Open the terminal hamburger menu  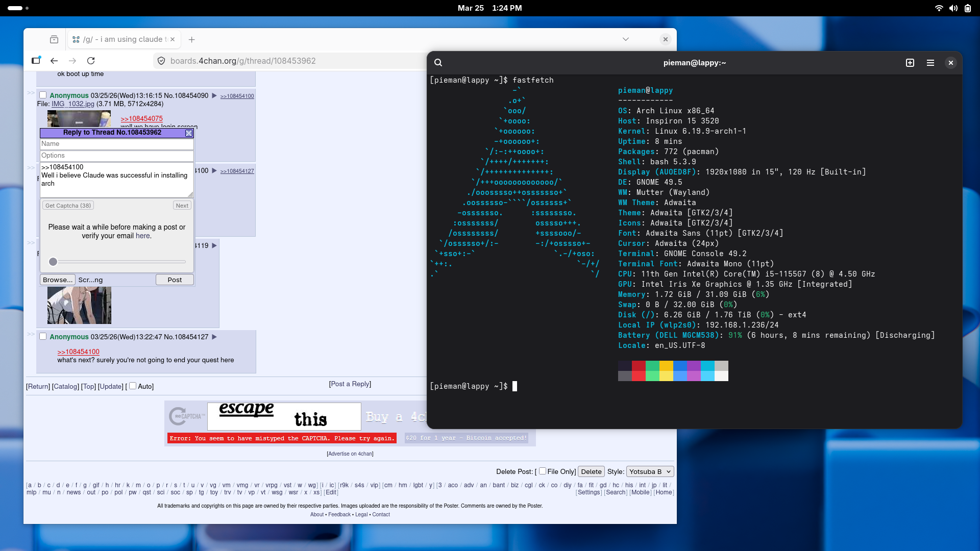[930, 63]
